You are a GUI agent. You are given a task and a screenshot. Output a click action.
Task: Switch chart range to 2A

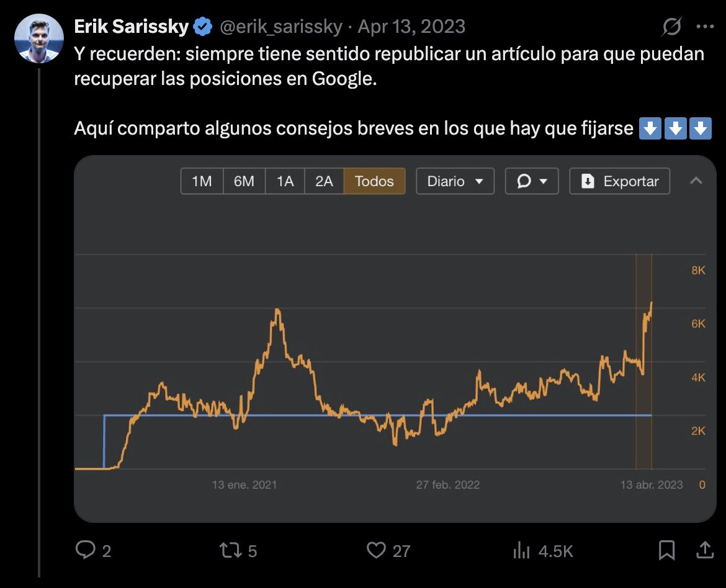(323, 181)
